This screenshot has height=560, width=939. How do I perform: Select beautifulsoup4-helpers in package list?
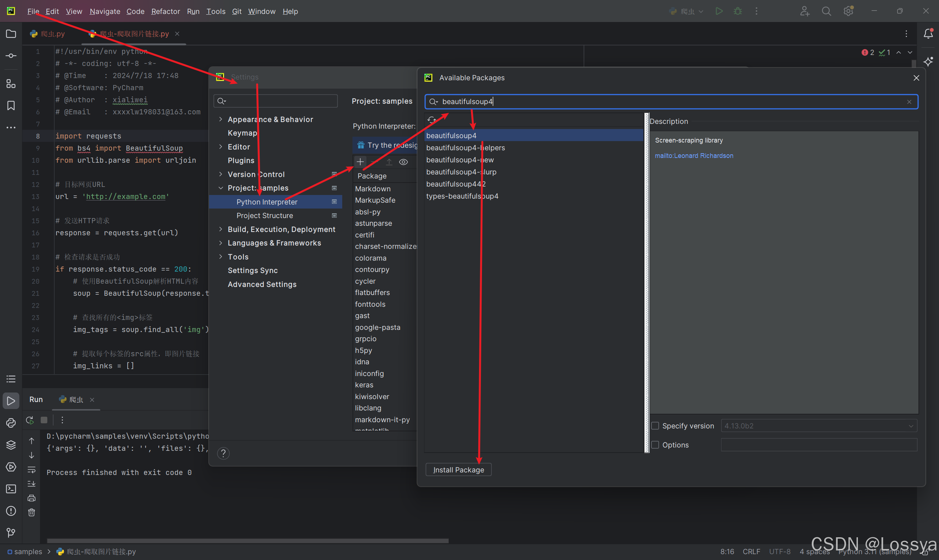pyautogui.click(x=465, y=148)
